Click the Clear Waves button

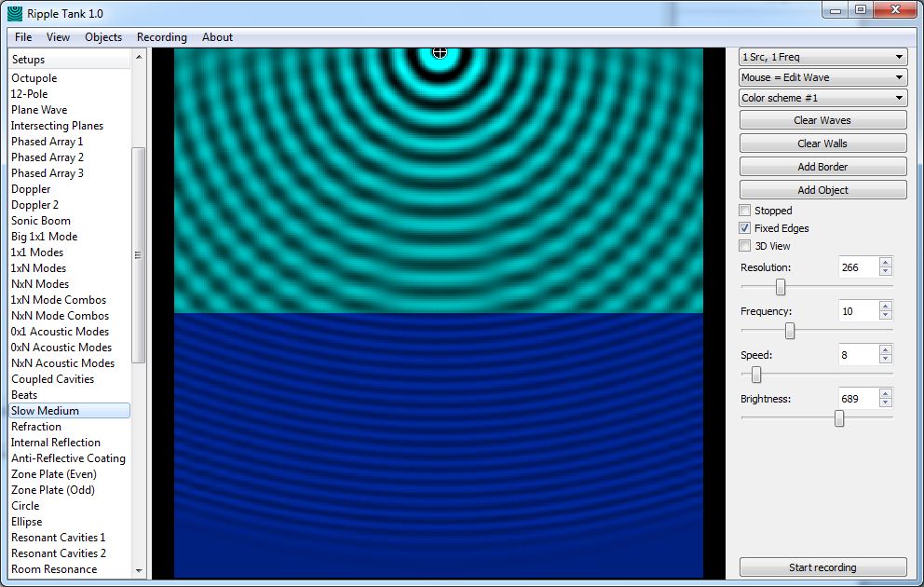[822, 120]
